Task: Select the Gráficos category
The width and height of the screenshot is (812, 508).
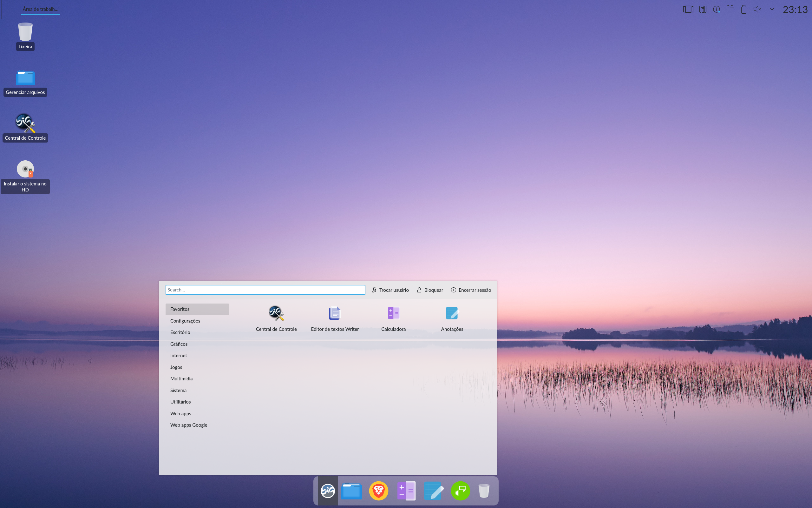Action: [x=197, y=344]
